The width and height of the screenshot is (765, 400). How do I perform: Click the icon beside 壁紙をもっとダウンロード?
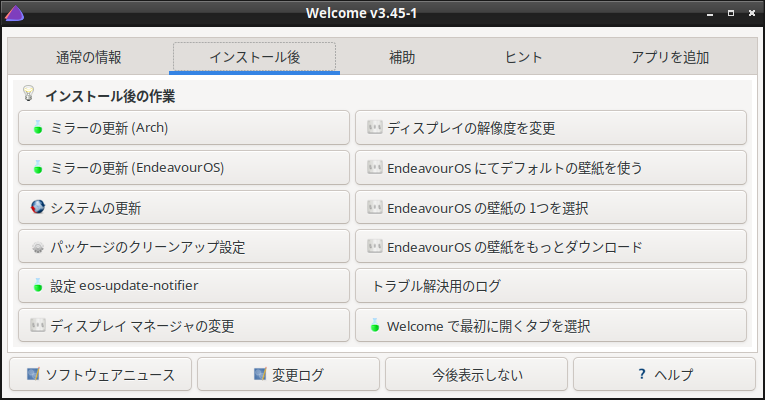click(x=374, y=246)
